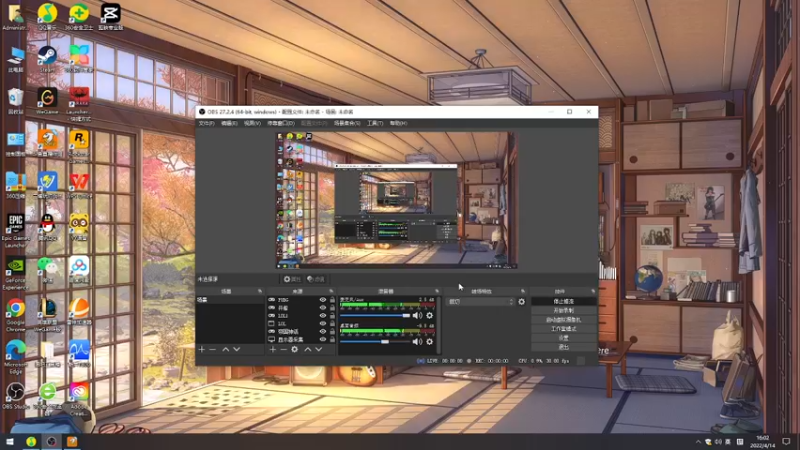
Task: Open source Filters button above the docks
Action: click(316, 279)
